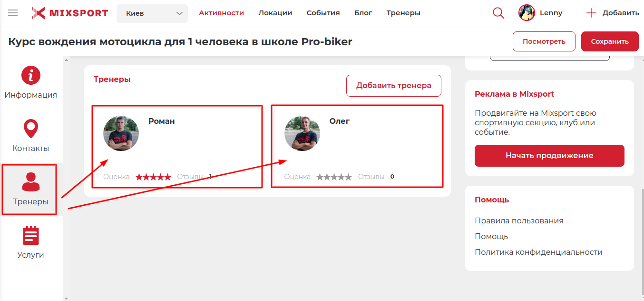Open the hamburger menu icon
Viewport: 644px width, 301px height.
point(13,13)
